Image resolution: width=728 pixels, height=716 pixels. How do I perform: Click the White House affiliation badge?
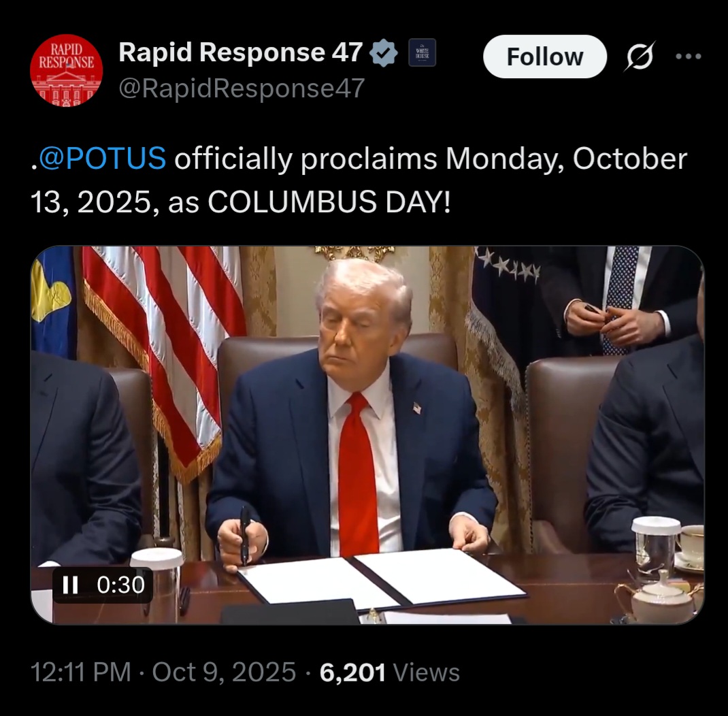[x=422, y=52]
